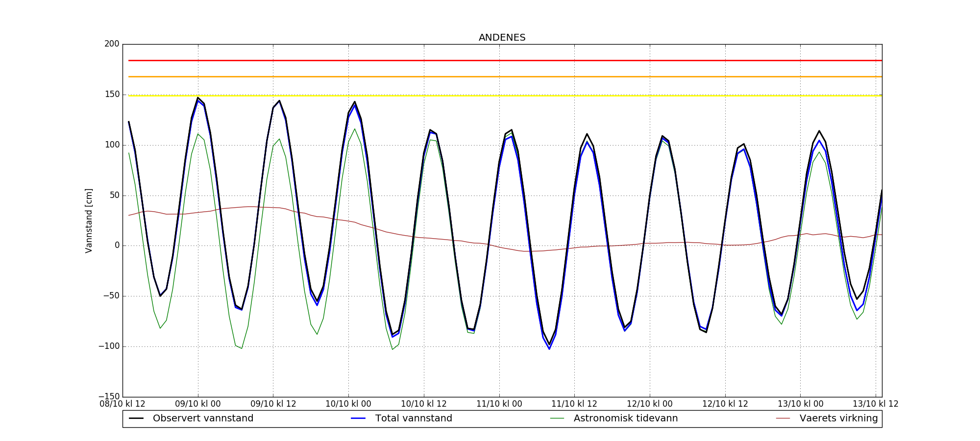Click the green line swatch in legend
Viewport: 980px width, 441px height.
[557, 418]
